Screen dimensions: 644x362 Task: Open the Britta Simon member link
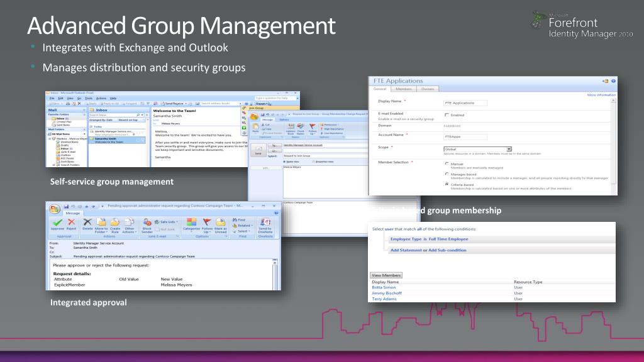[384, 287]
